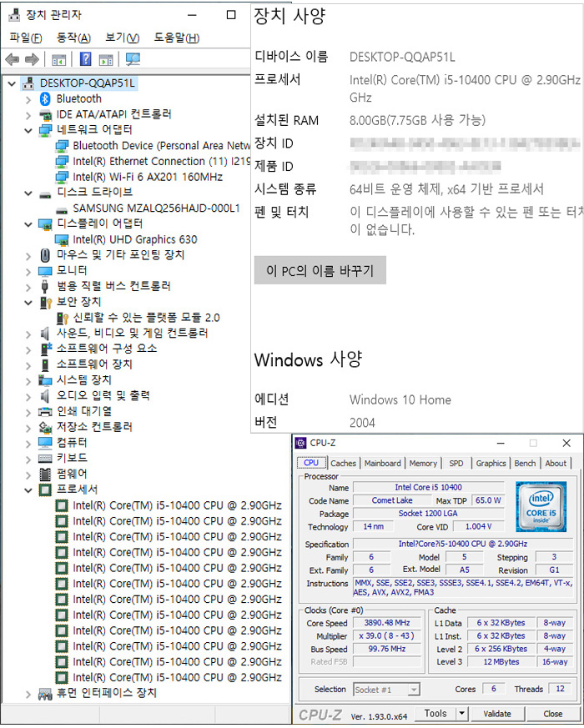Click the Device Manager title bar icon
584x728 pixels.
pos(14,15)
